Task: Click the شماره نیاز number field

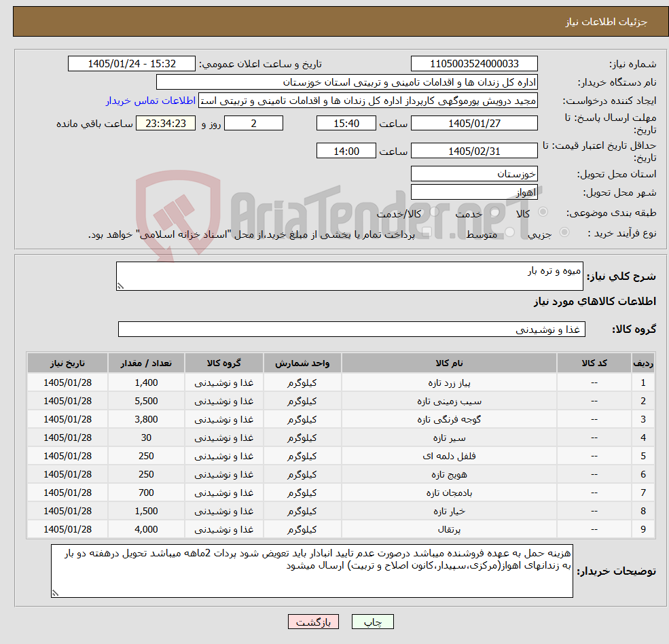Action: (474, 64)
